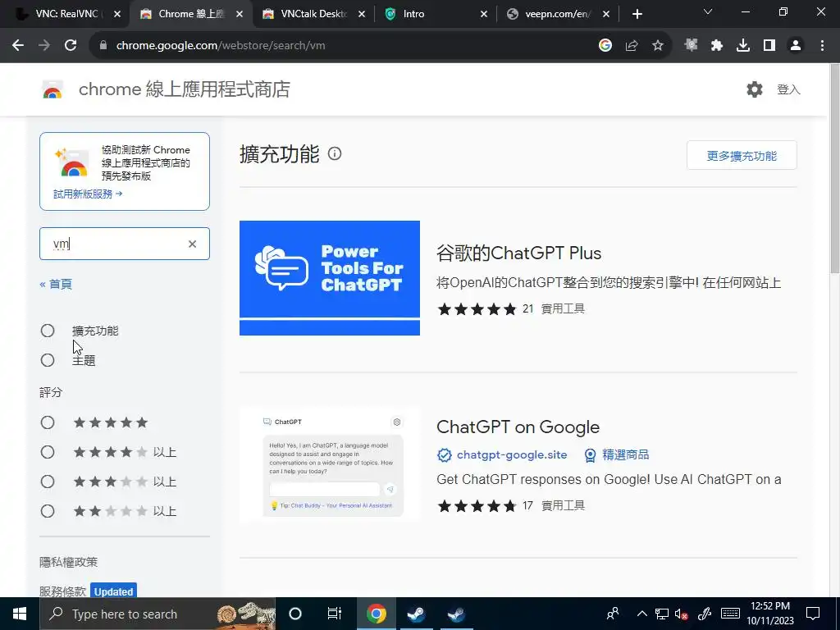
Task: Click the muted volume tray icon
Action: (681, 614)
